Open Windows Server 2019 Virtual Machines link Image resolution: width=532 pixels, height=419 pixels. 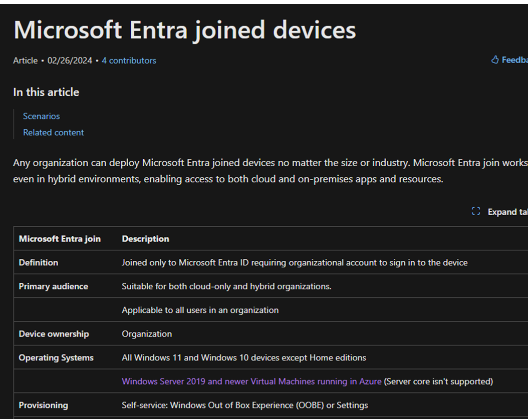[252, 381]
